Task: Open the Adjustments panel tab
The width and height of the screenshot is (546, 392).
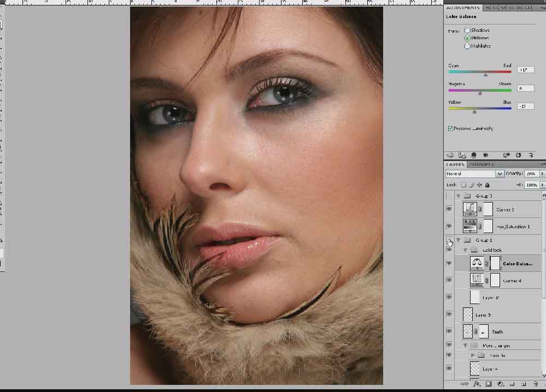Action: 463,8
